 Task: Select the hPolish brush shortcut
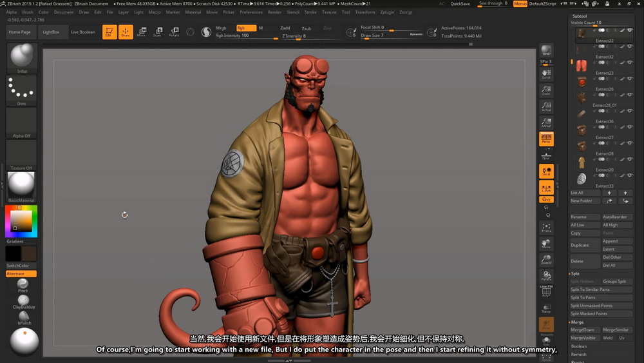24,317
